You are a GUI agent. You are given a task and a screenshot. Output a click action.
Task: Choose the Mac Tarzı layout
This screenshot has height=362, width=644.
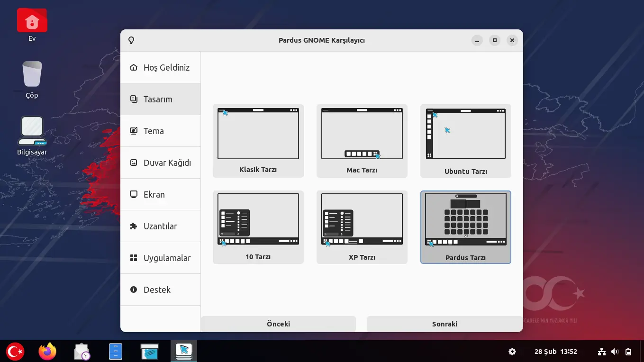pos(362,141)
